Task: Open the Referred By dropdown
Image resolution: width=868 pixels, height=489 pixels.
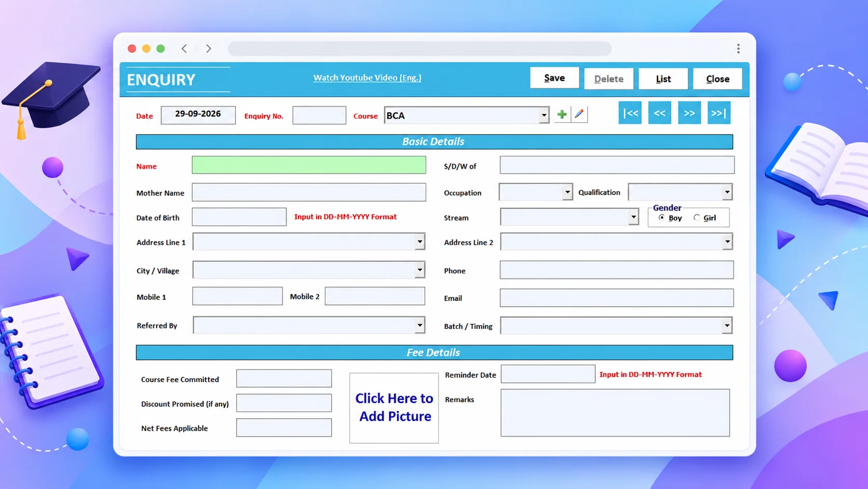Action: point(419,325)
